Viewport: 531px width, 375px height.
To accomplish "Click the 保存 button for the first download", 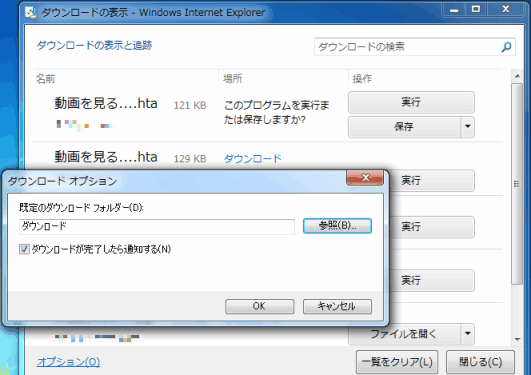I will click(x=404, y=127).
